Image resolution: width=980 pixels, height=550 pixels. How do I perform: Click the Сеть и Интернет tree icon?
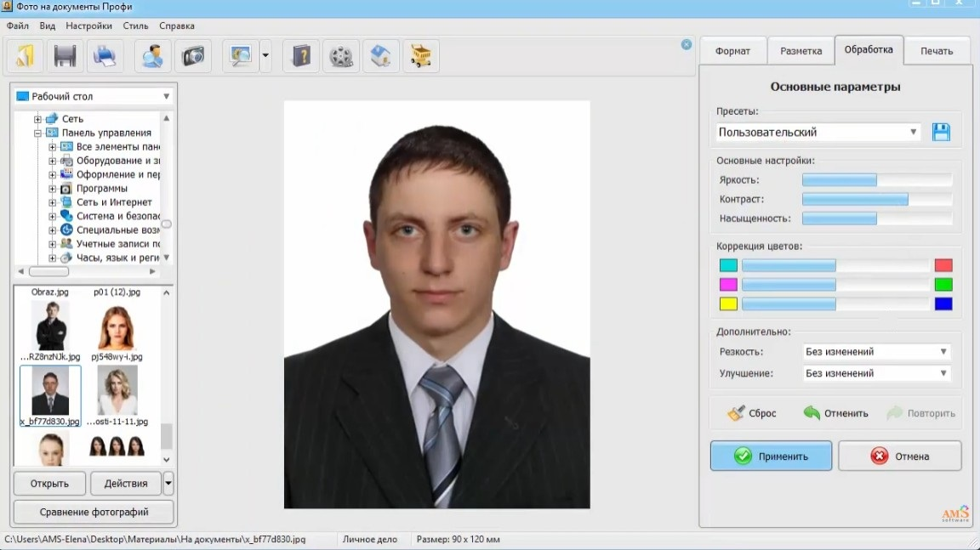click(66, 202)
